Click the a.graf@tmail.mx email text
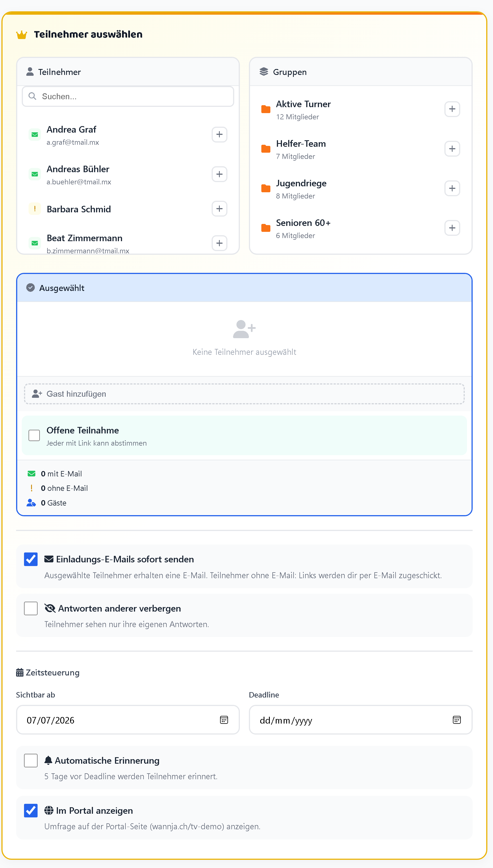 73,142
